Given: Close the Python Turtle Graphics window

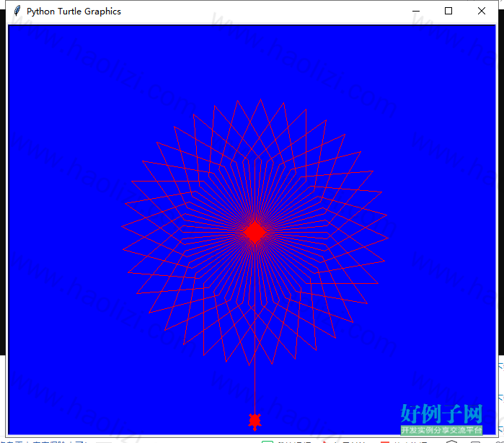Looking at the screenshot, I should tap(482, 11).
